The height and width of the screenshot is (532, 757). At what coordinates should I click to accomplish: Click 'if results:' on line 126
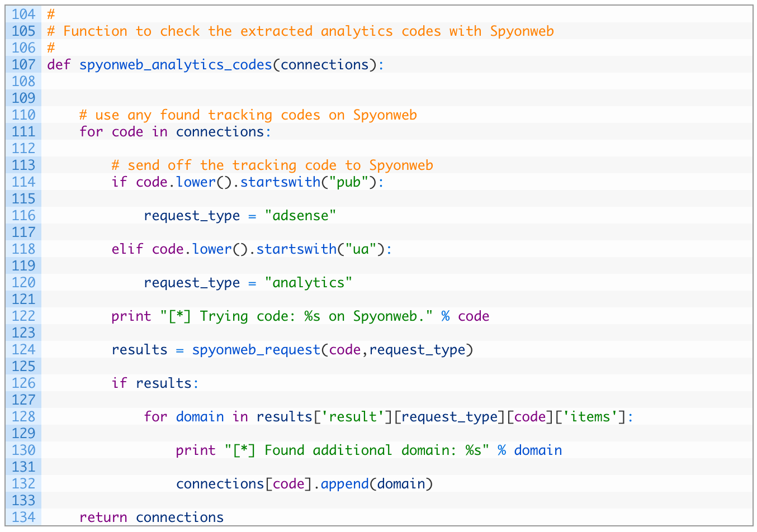155,383
